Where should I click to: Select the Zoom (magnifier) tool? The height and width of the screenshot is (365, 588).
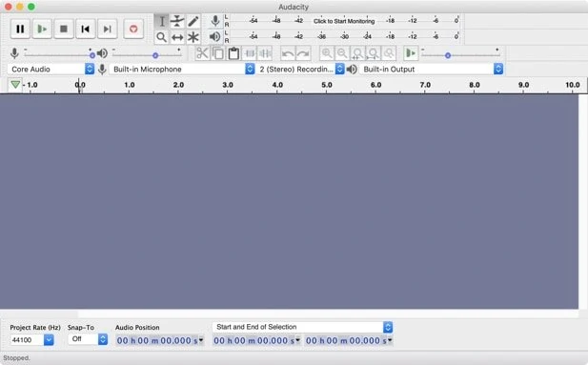162,37
